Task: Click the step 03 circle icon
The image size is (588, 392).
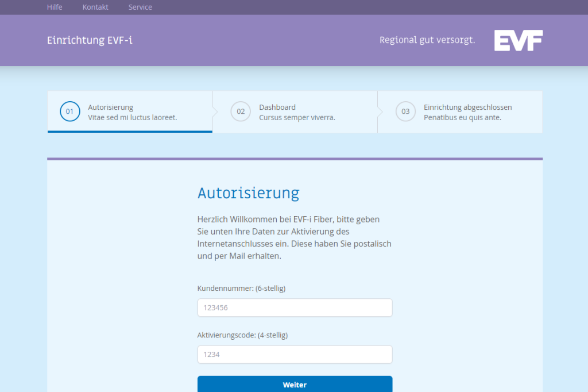Action: coord(405,112)
